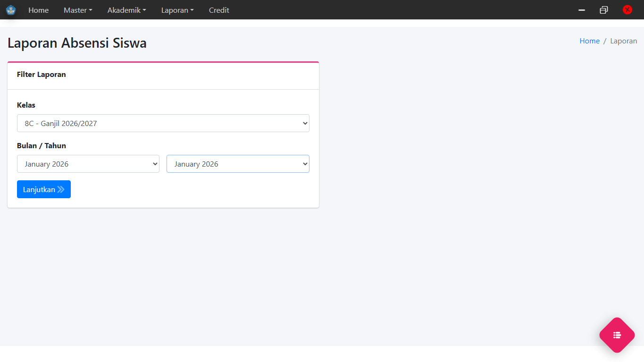
Task: Go to Home in the top navbar
Action: pos(38,10)
